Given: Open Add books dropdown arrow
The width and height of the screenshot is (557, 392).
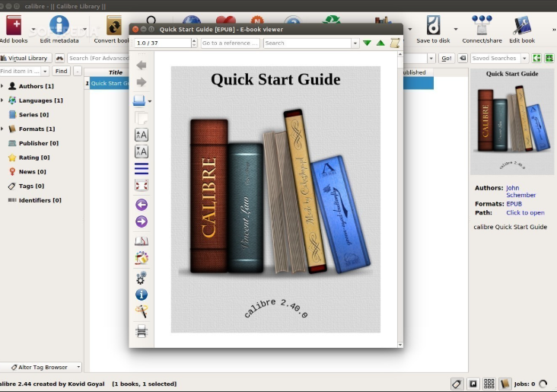Looking at the screenshot, I should 33,29.
